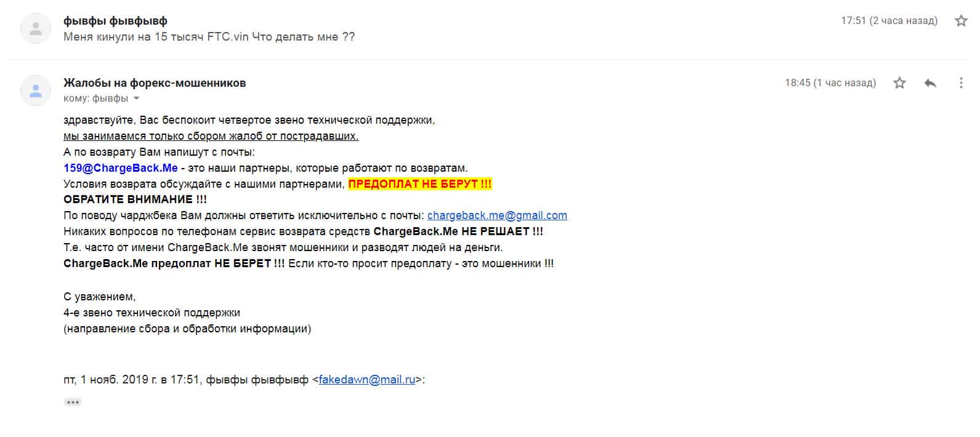Star the 18:45 reply message
This screenshot has height=437, width=980.
pos(899,83)
